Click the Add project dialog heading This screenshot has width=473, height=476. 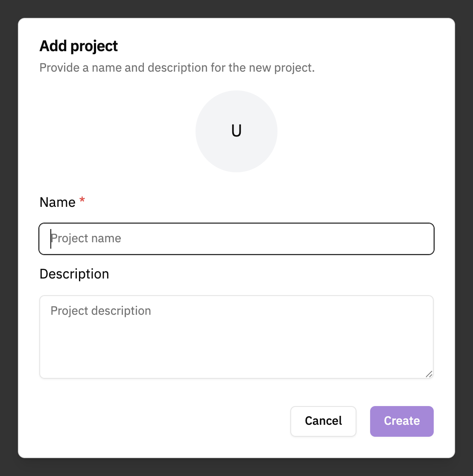pos(79,46)
